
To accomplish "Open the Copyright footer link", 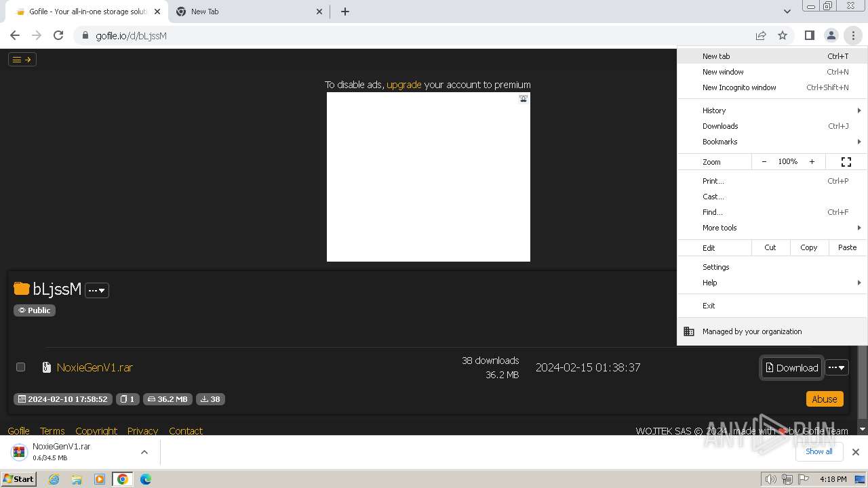I will pos(96,430).
